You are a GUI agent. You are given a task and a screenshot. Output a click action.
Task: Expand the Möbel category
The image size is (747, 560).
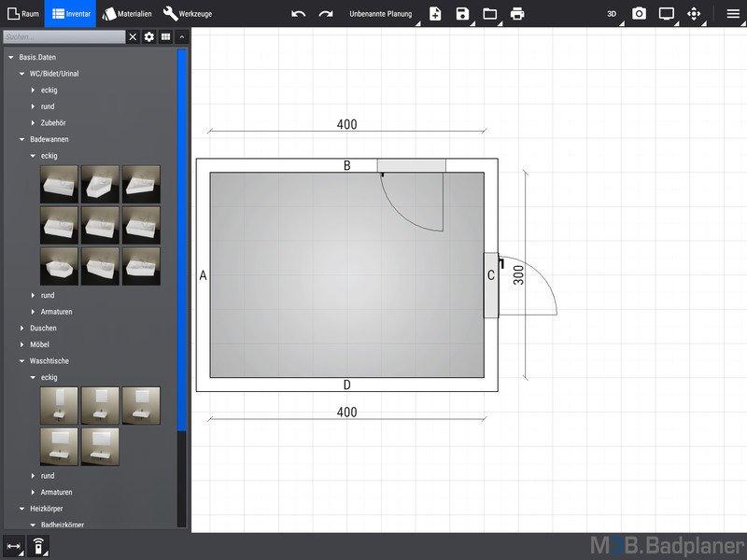click(21, 344)
